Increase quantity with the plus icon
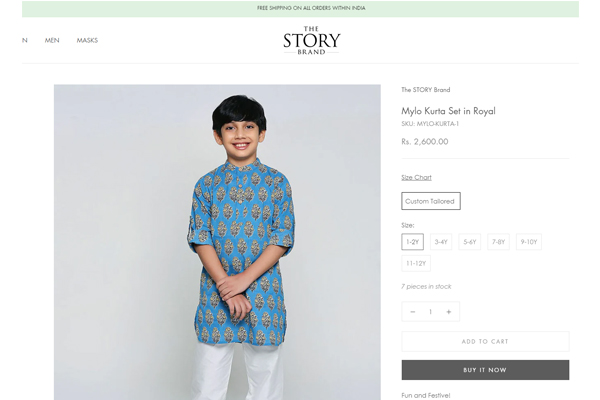This screenshot has width=600, height=400. coord(448,312)
